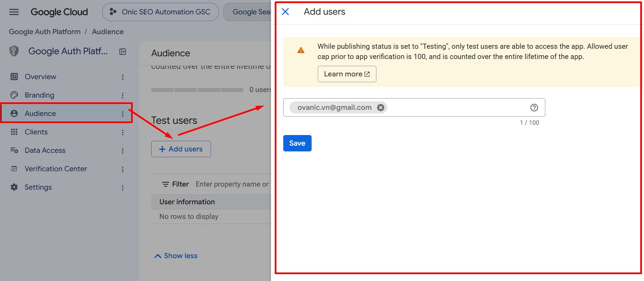Click the User information column header

click(187, 202)
